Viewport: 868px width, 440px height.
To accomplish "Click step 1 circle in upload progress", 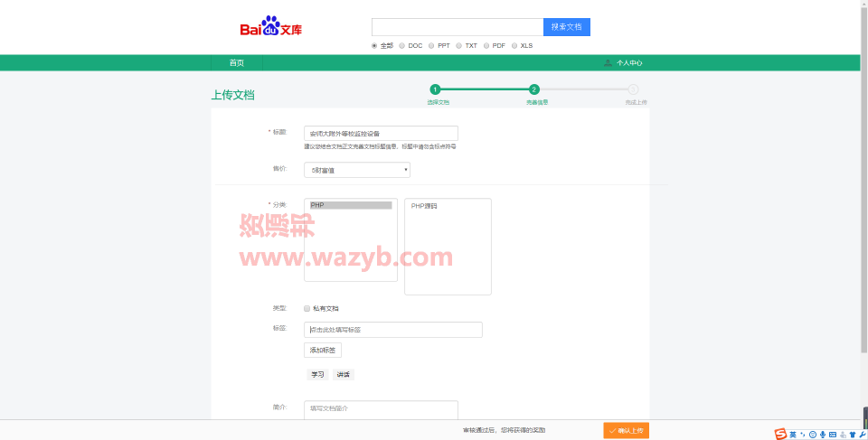I will tap(435, 89).
